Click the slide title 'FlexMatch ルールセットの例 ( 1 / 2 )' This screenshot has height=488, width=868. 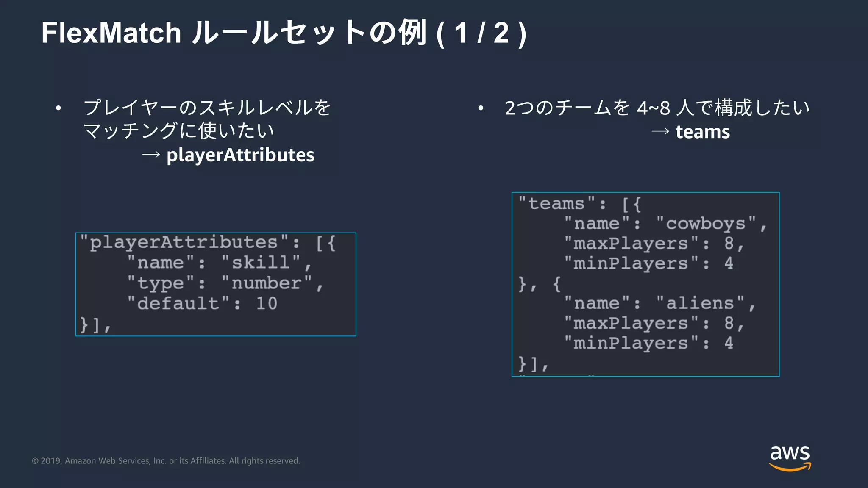tap(284, 33)
